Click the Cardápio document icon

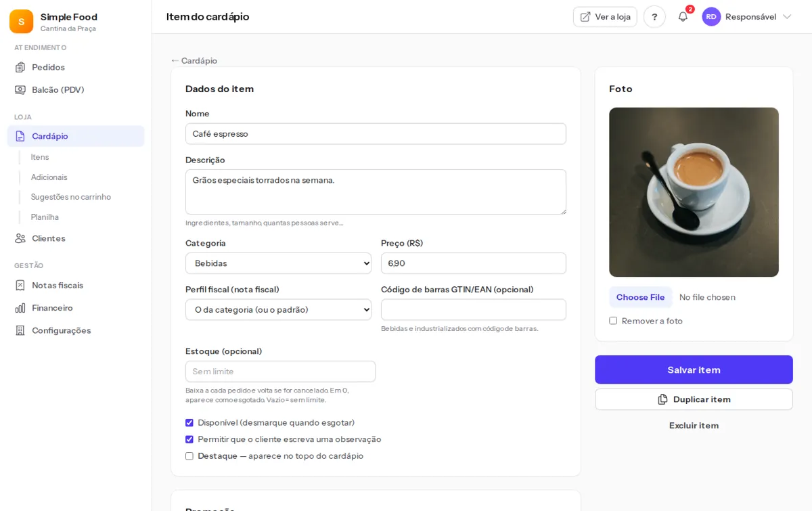[x=20, y=136]
